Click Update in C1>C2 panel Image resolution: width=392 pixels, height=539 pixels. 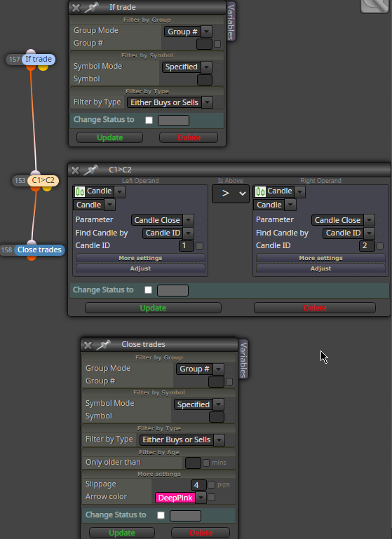click(153, 308)
